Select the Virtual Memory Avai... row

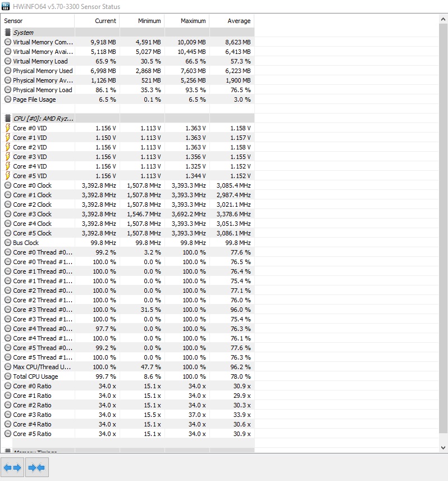click(x=127, y=52)
